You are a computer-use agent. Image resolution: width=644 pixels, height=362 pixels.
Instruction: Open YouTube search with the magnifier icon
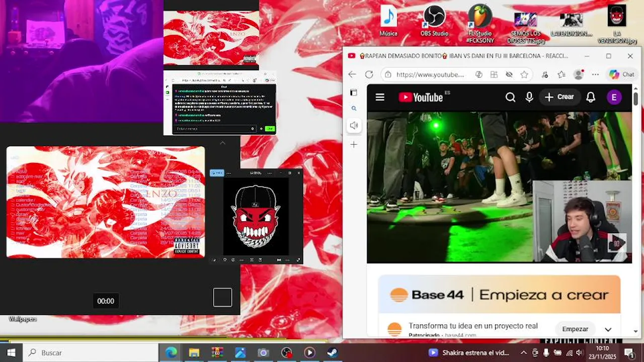[x=510, y=98]
